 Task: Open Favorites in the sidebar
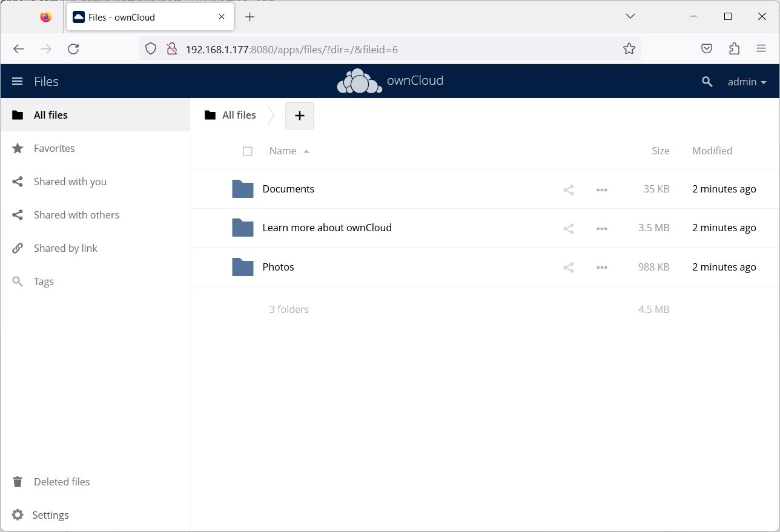tap(95, 148)
